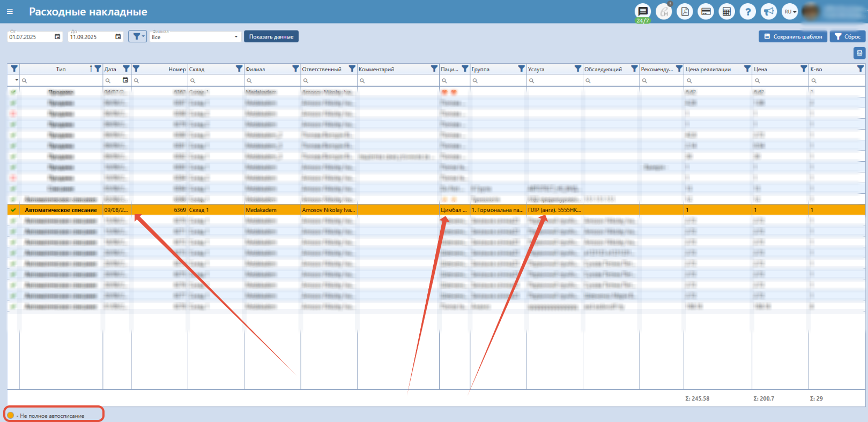Click the Сохранить шаблон button
Image resolution: width=868 pixels, height=422 pixels.
tap(793, 36)
